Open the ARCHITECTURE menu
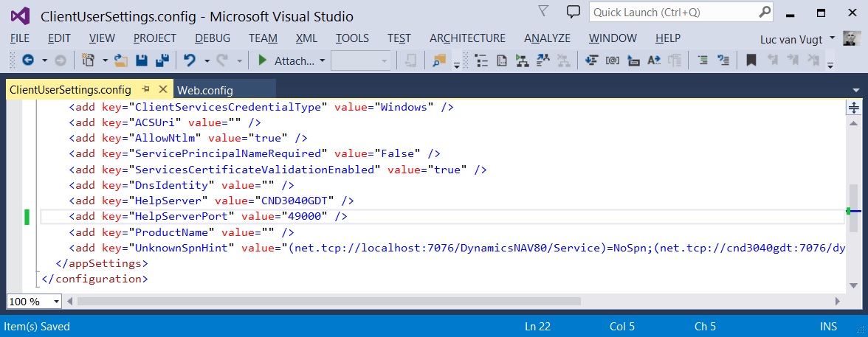868x337 pixels. click(467, 38)
